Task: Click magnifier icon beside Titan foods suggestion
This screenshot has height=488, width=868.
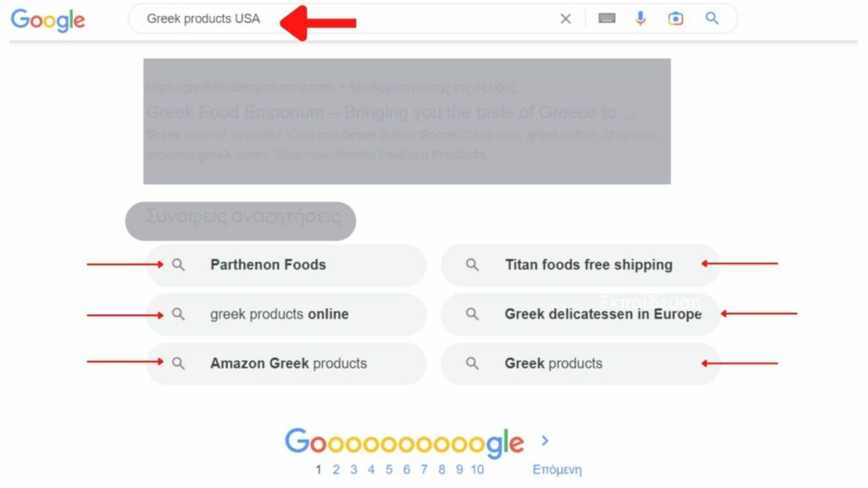Action: 472,264
